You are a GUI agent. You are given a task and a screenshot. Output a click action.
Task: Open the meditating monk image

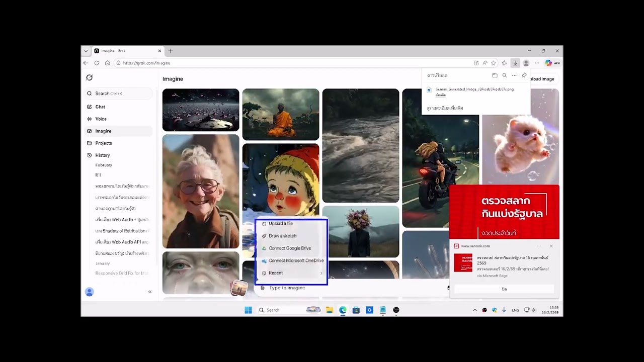click(281, 115)
